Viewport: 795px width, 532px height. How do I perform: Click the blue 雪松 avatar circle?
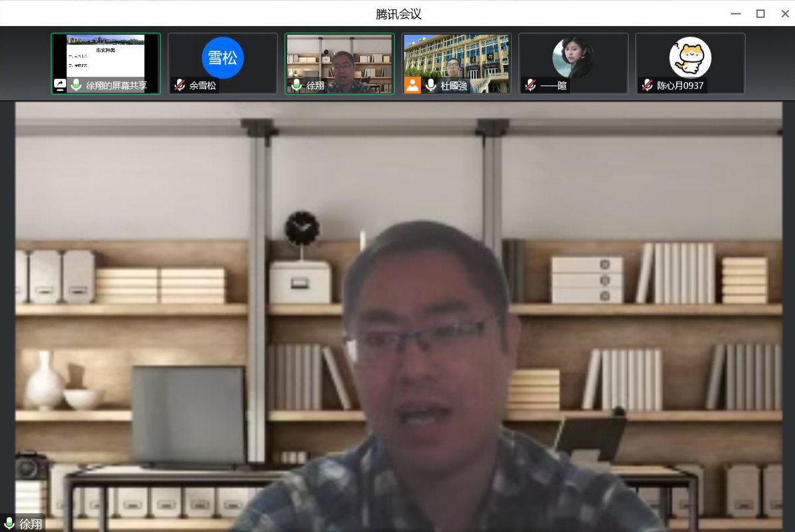click(222, 57)
